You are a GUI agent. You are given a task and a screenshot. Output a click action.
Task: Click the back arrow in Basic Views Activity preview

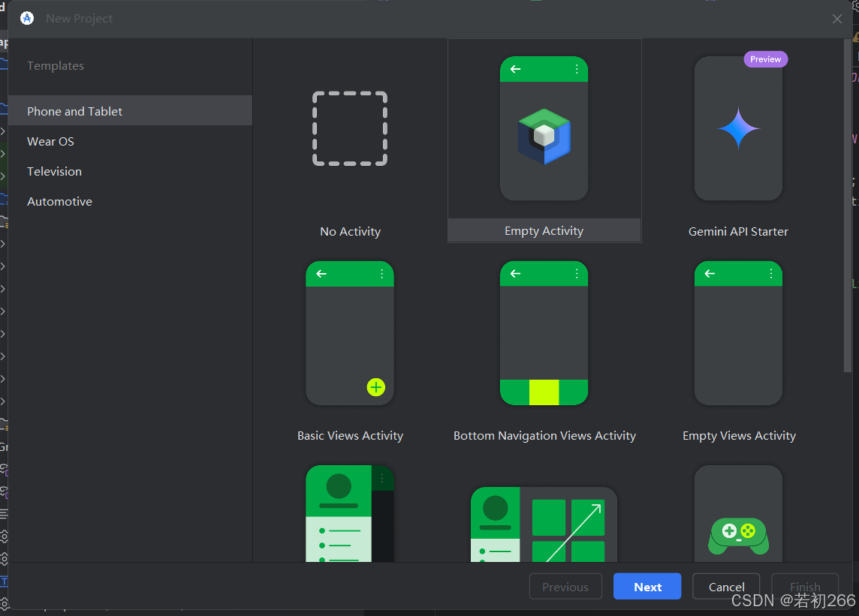(321, 273)
